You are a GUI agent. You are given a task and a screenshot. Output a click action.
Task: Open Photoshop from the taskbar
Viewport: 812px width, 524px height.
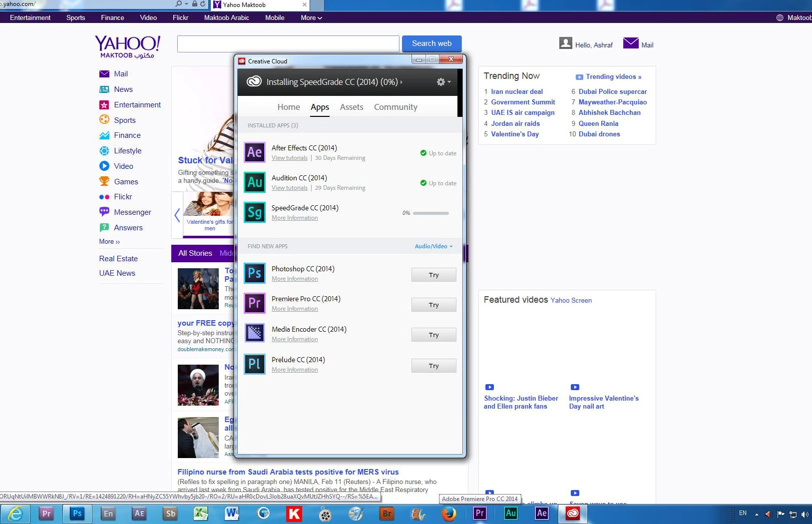77,514
